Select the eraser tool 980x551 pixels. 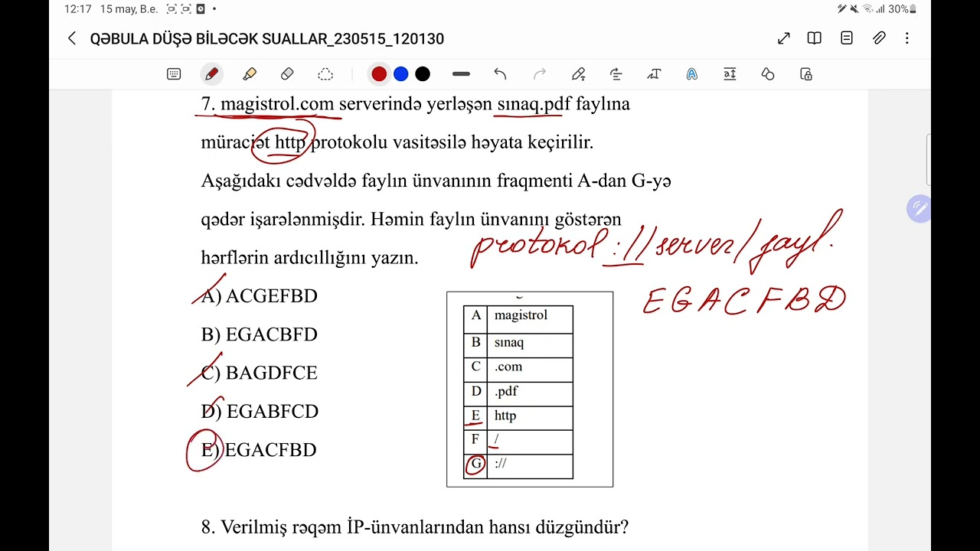[287, 74]
